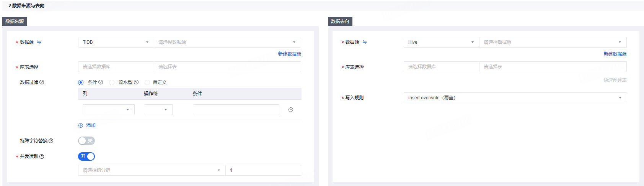The image size is (644, 186).
Task: Click help icon next to 数据过滤
Action: point(42,82)
